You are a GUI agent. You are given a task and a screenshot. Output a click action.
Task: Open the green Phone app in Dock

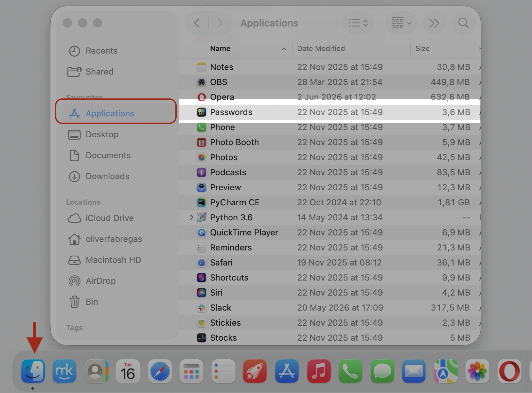tap(350, 371)
